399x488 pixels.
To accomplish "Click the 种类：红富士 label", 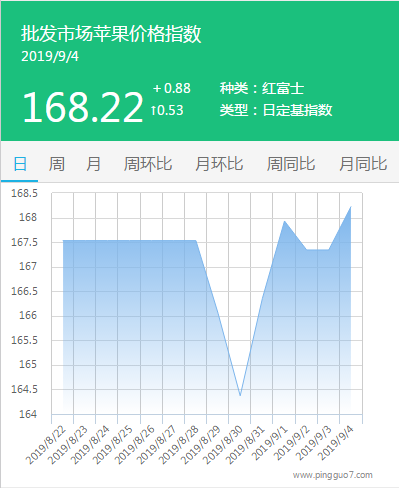I will [x=262, y=88].
